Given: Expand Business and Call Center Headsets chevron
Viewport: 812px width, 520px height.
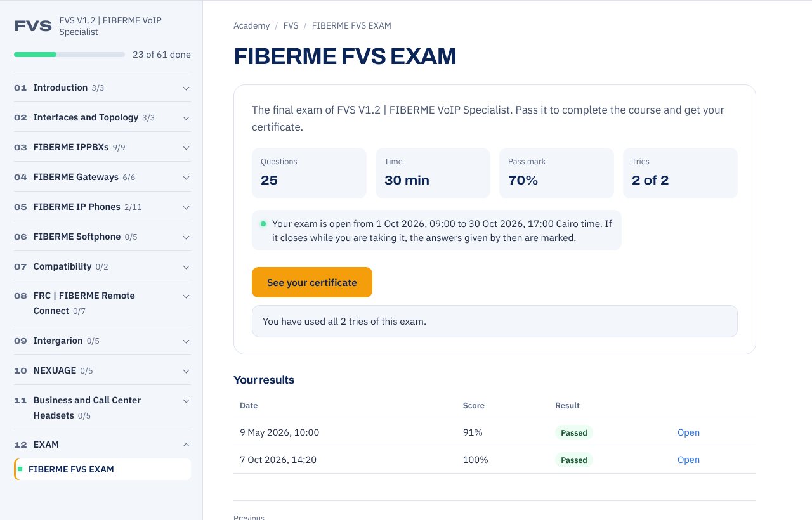Looking at the screenshot, I should click(186, 401).
